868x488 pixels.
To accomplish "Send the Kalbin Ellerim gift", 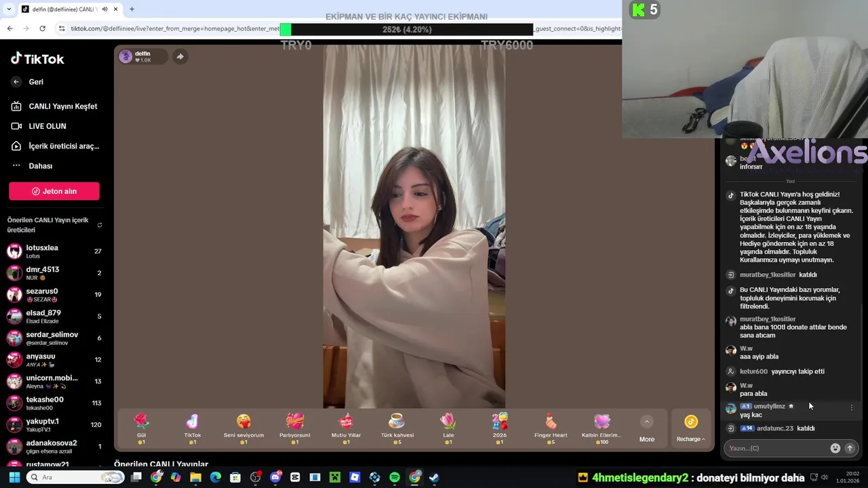I will click(601, 429).
